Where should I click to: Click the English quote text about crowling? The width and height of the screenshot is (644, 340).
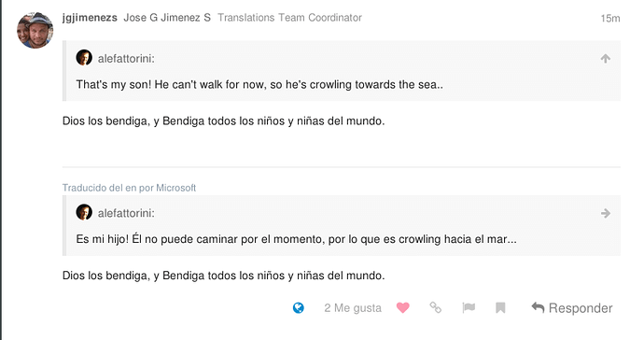[x=259, y=85]
